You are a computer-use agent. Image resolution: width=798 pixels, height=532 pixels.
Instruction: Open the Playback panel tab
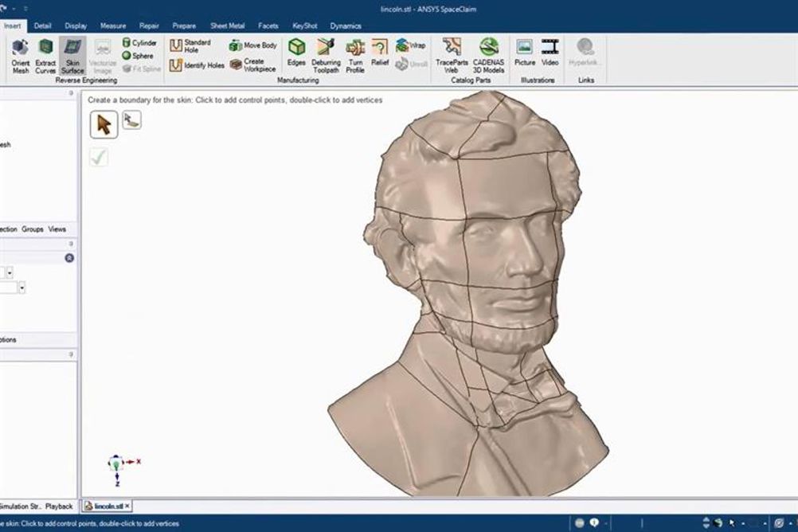coord(59,506)
